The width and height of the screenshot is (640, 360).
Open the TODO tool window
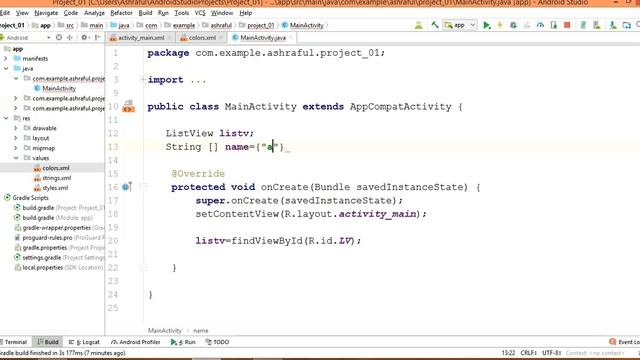(x=217, y=342)
